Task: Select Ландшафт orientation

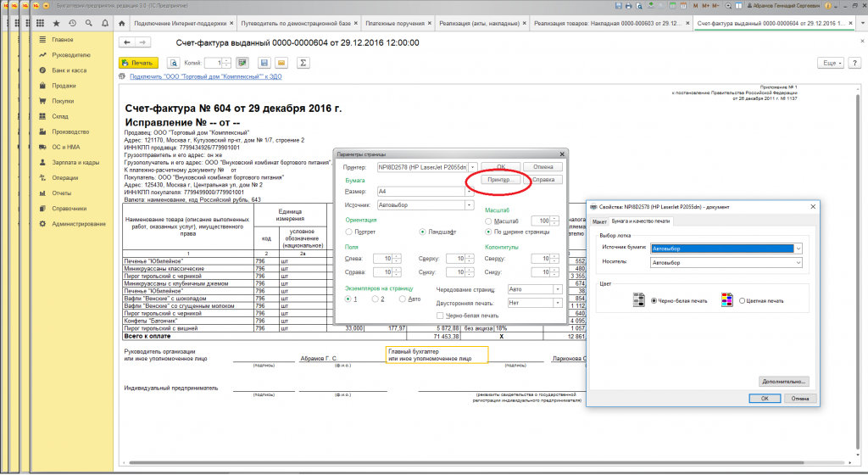Action: point(422,232)
